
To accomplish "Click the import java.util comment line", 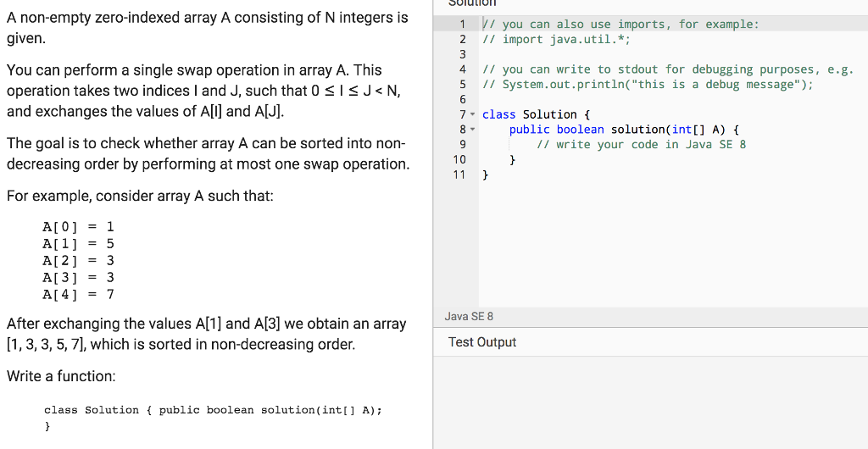I will (x=556, y=39).
